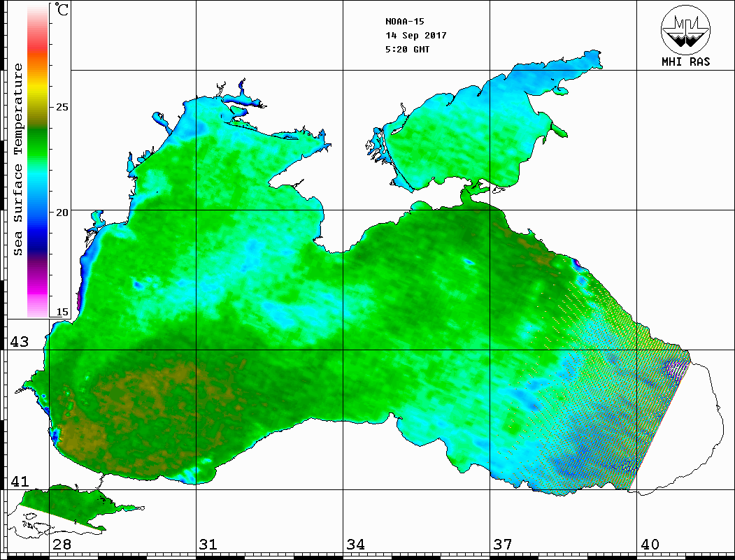Click the '°C' unit label

[62, 9]
